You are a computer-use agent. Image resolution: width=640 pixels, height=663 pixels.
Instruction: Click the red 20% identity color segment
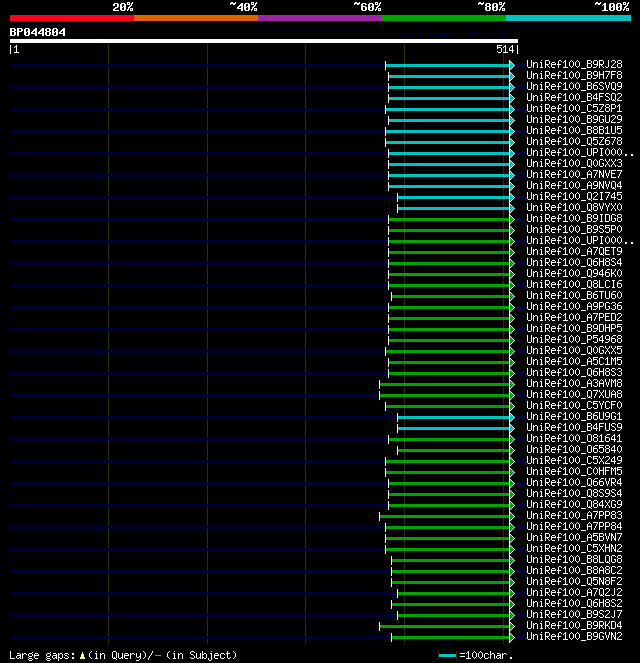coord(72,18)
